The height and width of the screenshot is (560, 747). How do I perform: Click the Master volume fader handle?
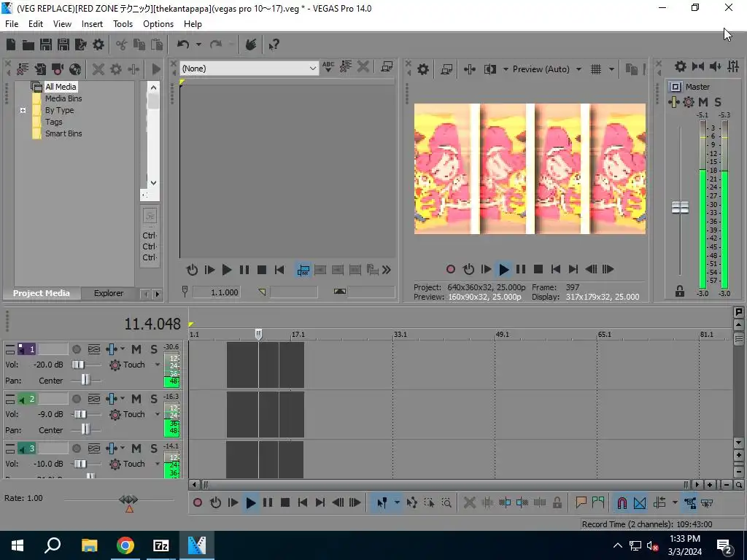pyautogui.click(x=680, y=207)
